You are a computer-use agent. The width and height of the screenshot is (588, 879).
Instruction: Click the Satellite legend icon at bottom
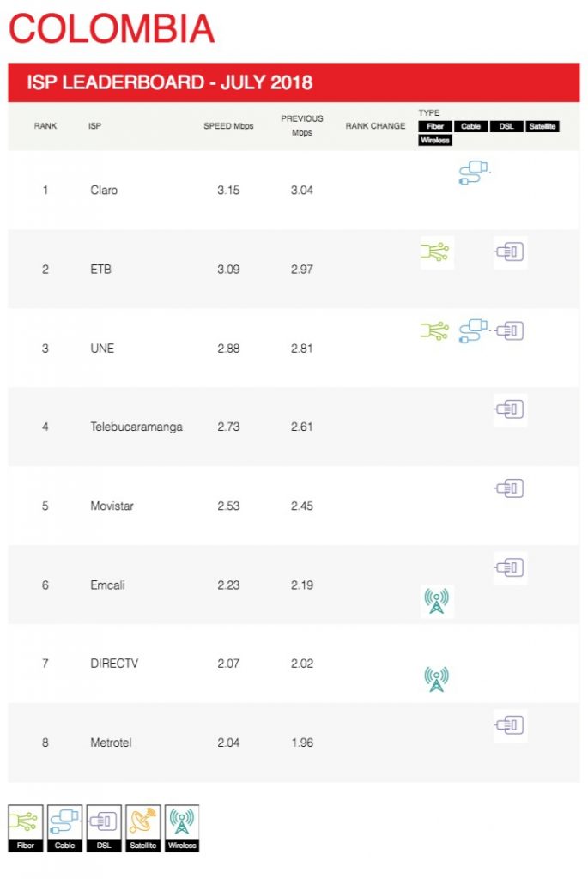[x=143, y=828]
